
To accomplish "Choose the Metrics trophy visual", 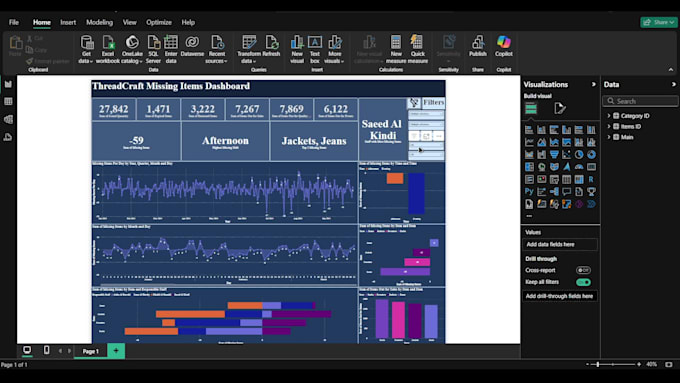I will (x=591, y=191).
